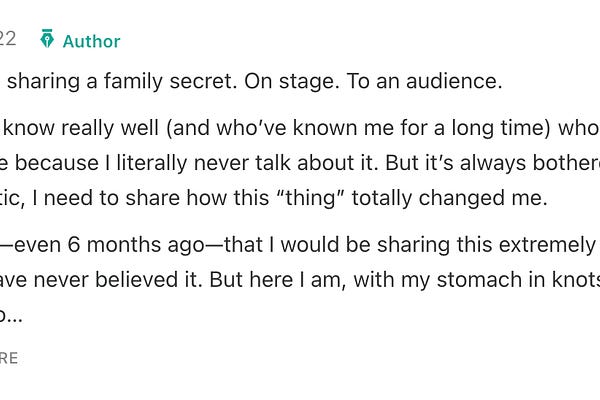Viewport: 600px width, 400px height.
Task: Click the green "Author" label
Action: pyautogui.click(x=91, y=41)
